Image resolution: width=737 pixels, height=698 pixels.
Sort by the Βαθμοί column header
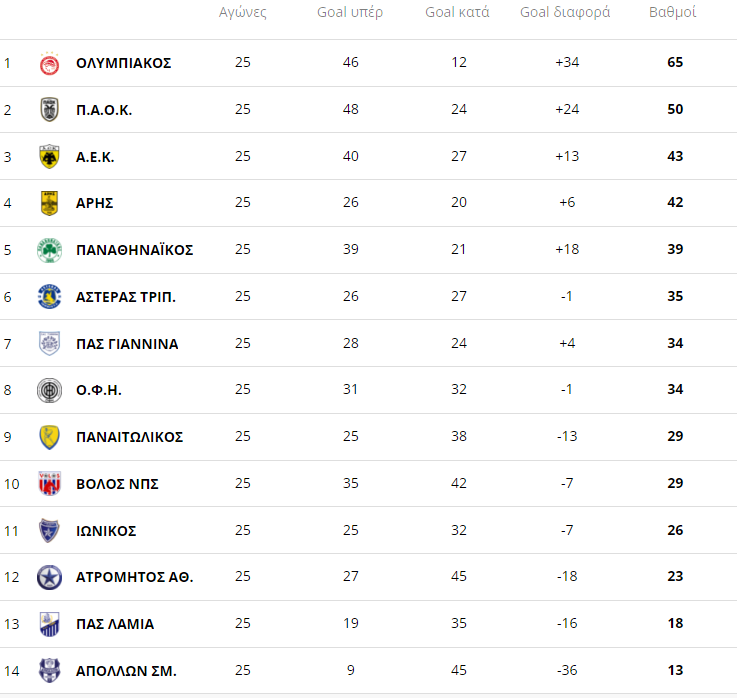click(672, 12)
